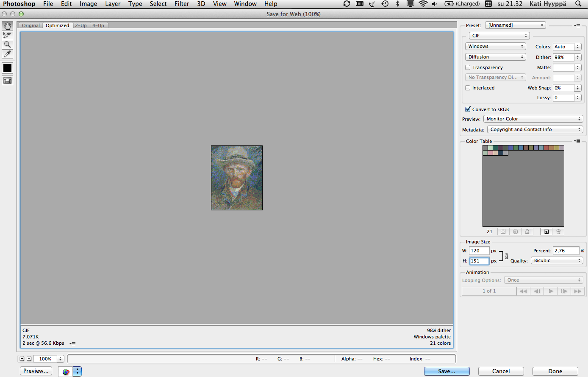Click the Cancel button
The width and height of the screenshot is (588, 377).
tap(501, 371)
